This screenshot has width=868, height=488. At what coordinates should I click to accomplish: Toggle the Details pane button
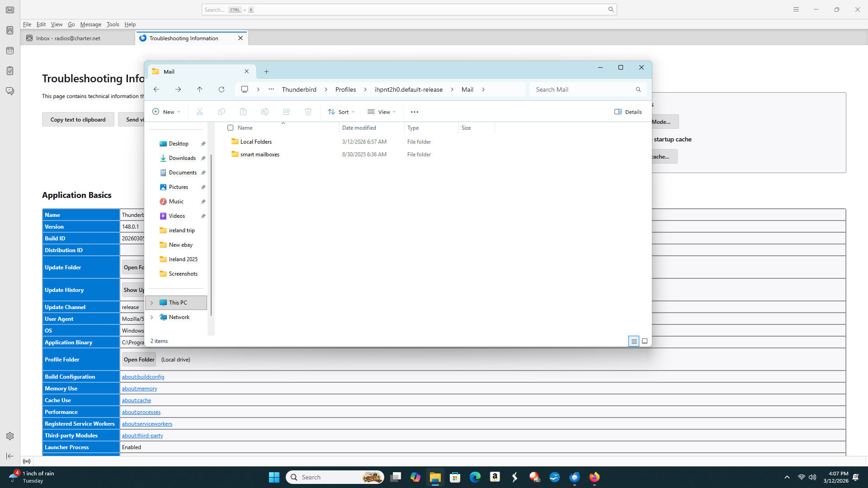coord(628,112)
